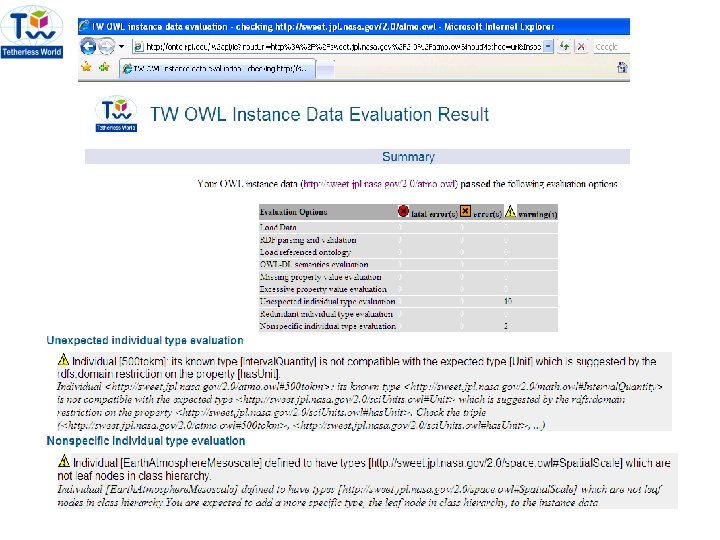The image size is (720, 540).
Task: Click the Home icon on the command bar
Action: coord(622,68)
